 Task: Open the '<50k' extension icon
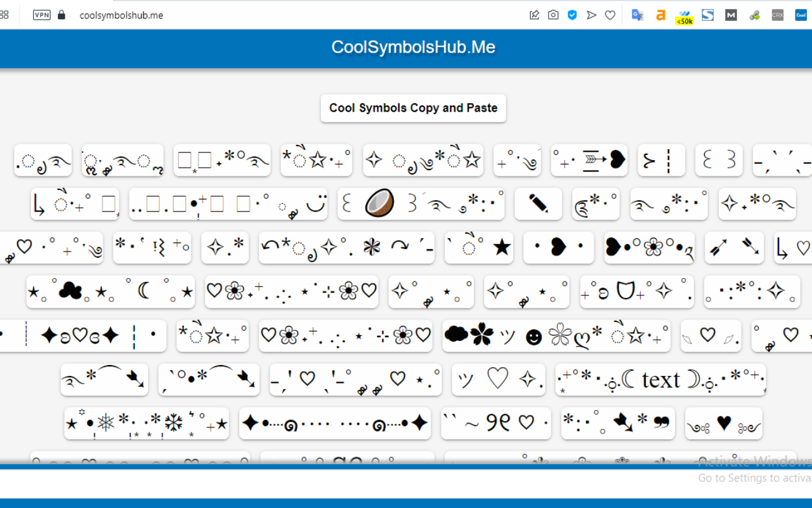tap(684, 17)
